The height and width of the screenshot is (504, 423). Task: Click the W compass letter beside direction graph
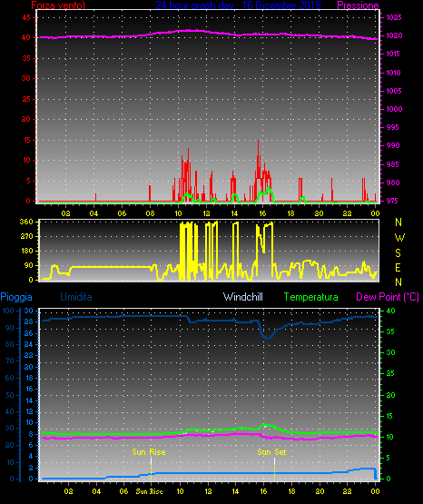[x=399, y=238]
